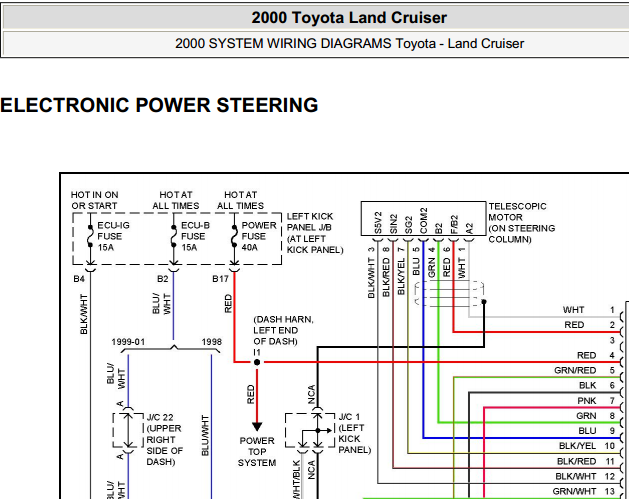Click the ECU-B fuse symbol
Screen dimensions: 629x499
click(173, 236)
